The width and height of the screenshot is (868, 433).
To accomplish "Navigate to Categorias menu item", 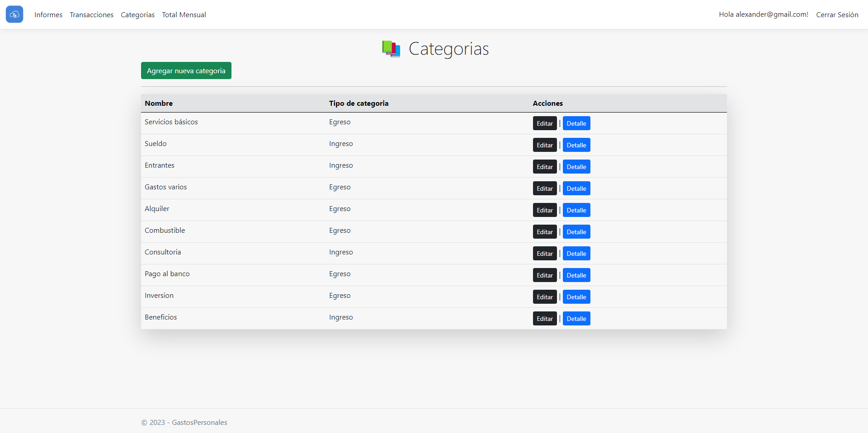I will tap(137, 14).
